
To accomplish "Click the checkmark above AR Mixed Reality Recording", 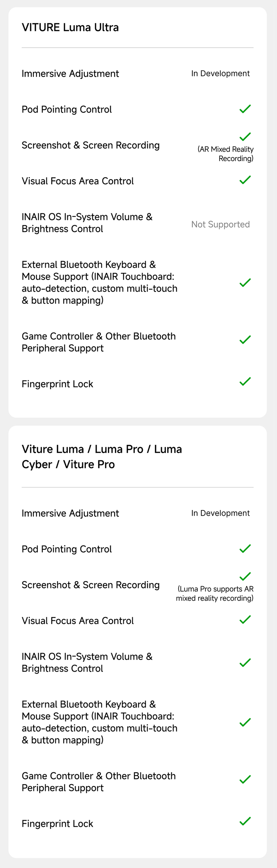I will (x=245, y=137).
